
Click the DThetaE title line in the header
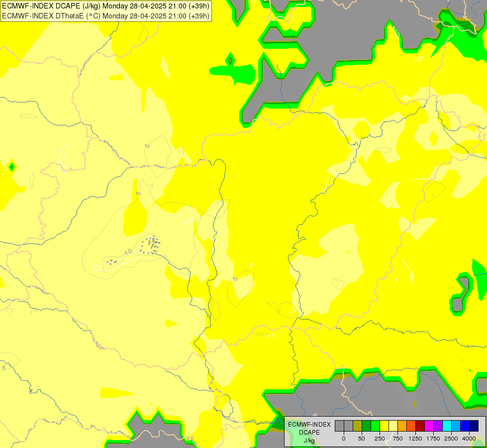(x=105, y=15)
